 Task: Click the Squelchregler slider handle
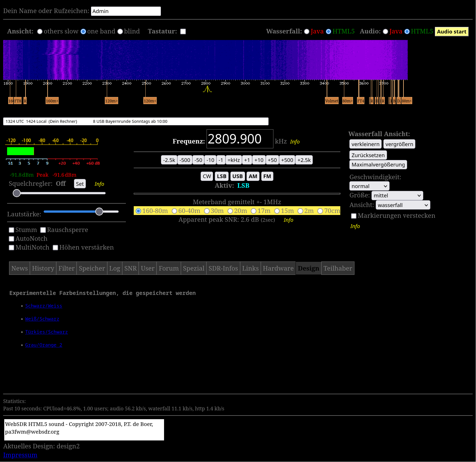coord(17,193)
